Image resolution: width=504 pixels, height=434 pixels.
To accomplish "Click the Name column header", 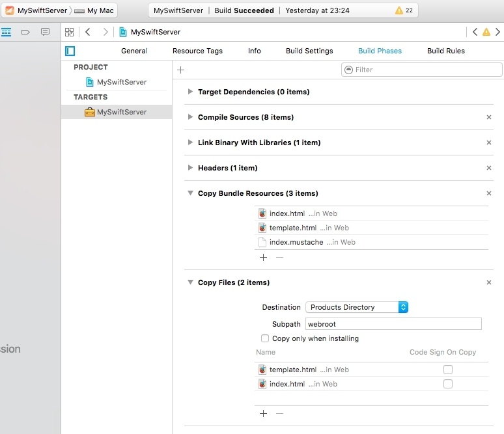I will pyautogui.click(x=266, y=352).
